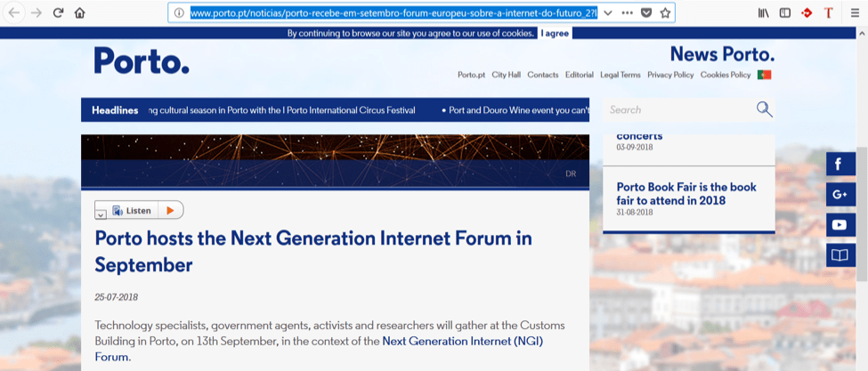Toggle the sidebar view icon
Viewport: 868px width, 371px height.
coord(785,13)
